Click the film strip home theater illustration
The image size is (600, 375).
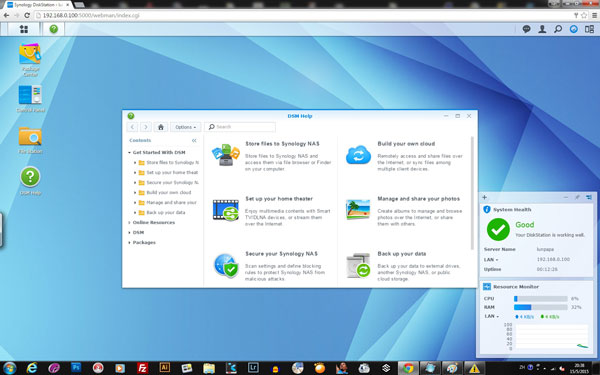coord(226,210)
